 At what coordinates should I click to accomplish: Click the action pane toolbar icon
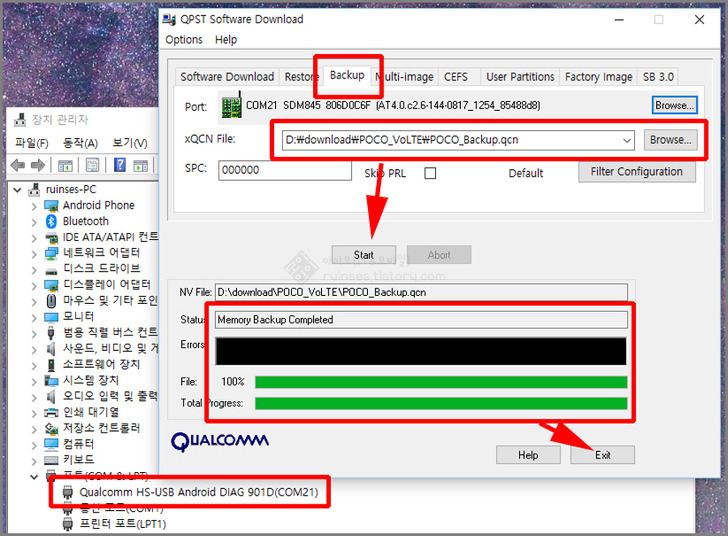tap(140, 165)
